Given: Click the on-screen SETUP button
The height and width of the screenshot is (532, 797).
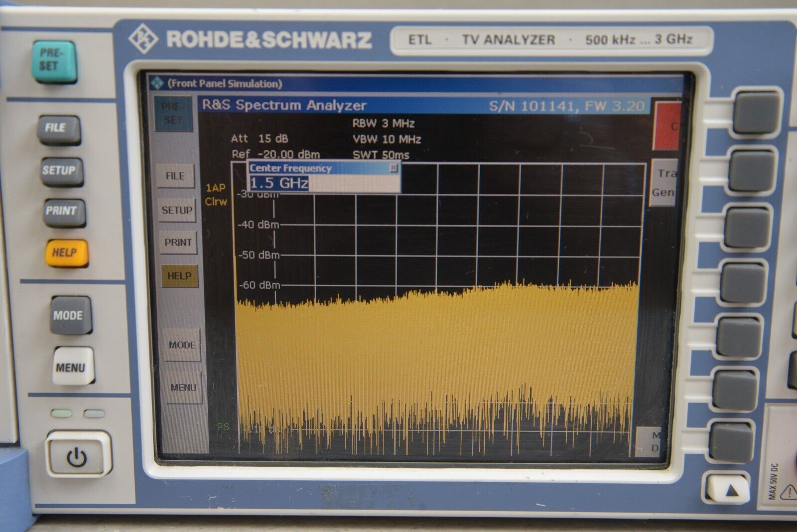Looking at the screenshot, I should pos(177,210).
